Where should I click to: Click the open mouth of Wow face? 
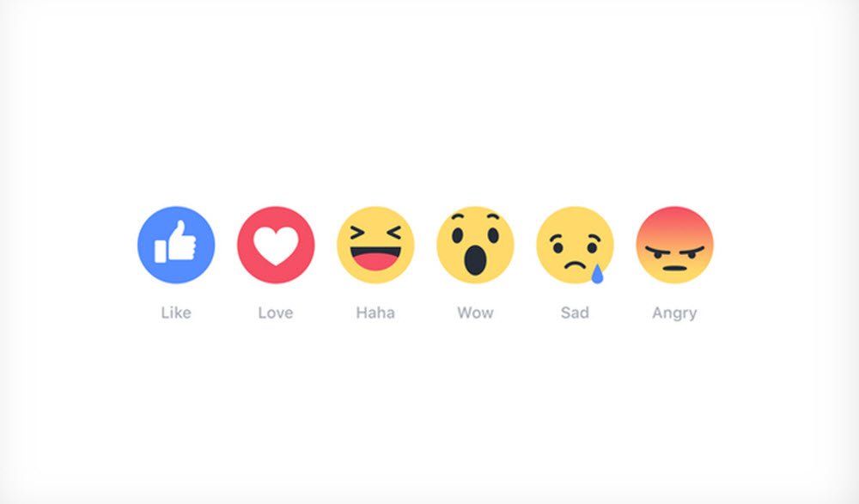(475, 261)
